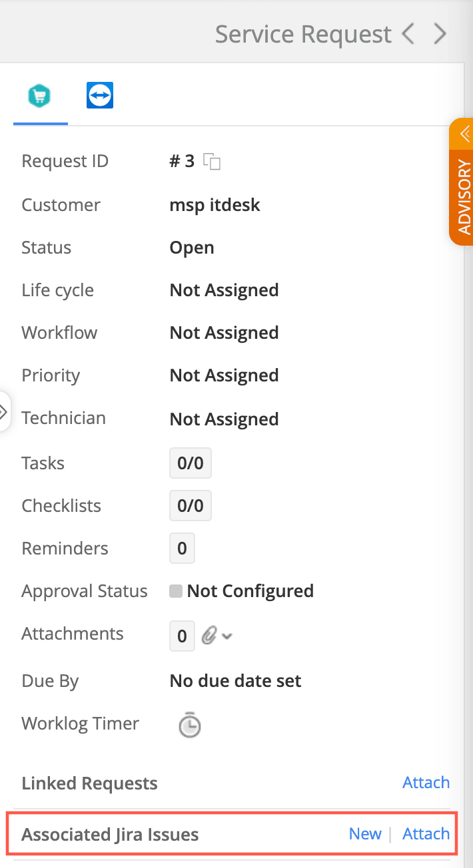Click the Reminders count badge
This screenshot has height=868, width=473.
pyautogui.click(x=182, y=548)
